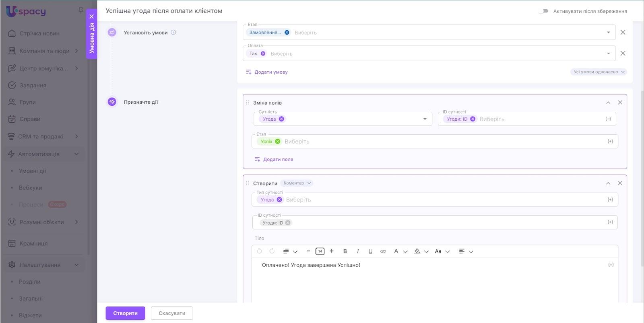Grab the Створити block drag handle

point(248,183)
